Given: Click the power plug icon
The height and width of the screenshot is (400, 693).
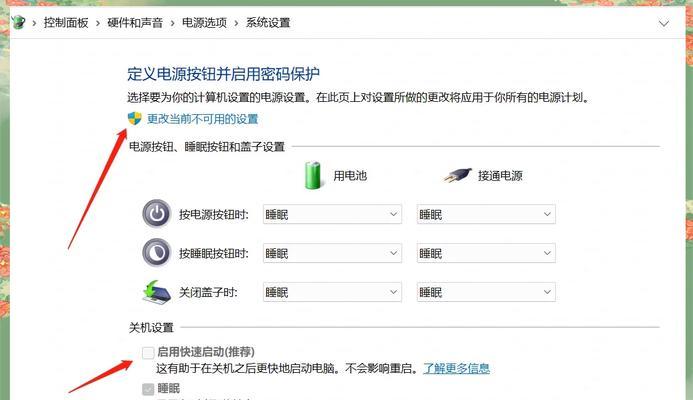Looking at the screenshot, I should coord(457,175).
